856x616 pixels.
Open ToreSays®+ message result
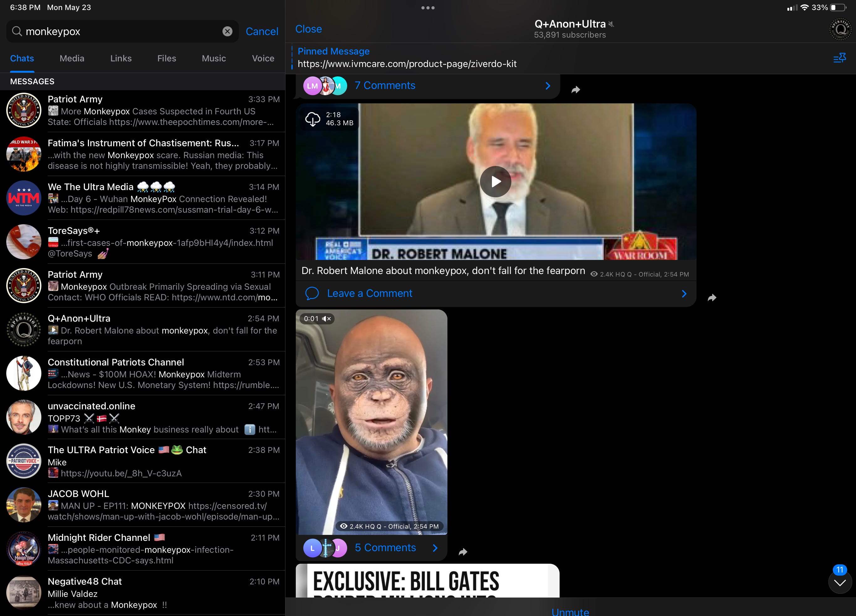pyautogui.click(x=142, y=242)
